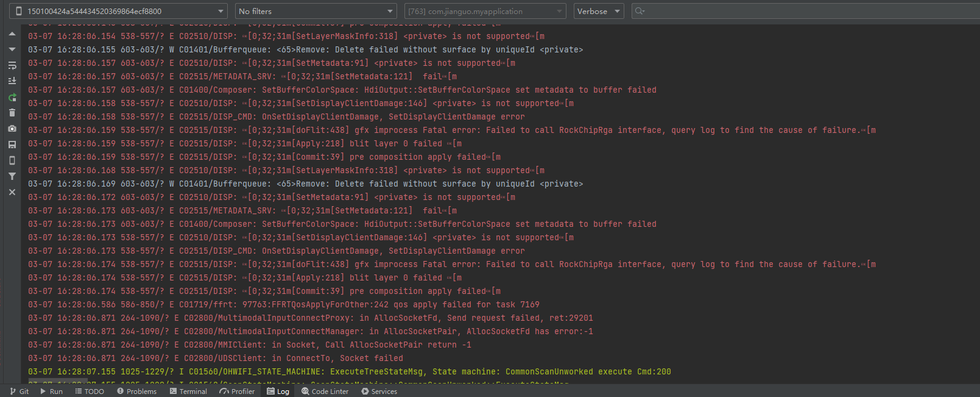Open the com.jianguo.myapplication process dropdown
Screen dimensions: 980x397
click(x=485, y=11)
